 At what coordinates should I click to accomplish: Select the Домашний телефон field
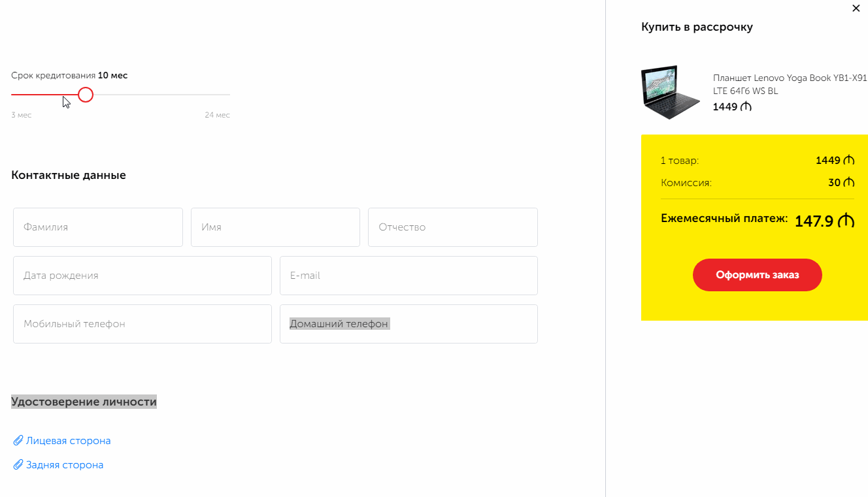pyautogui.click(x=409, y=324)
